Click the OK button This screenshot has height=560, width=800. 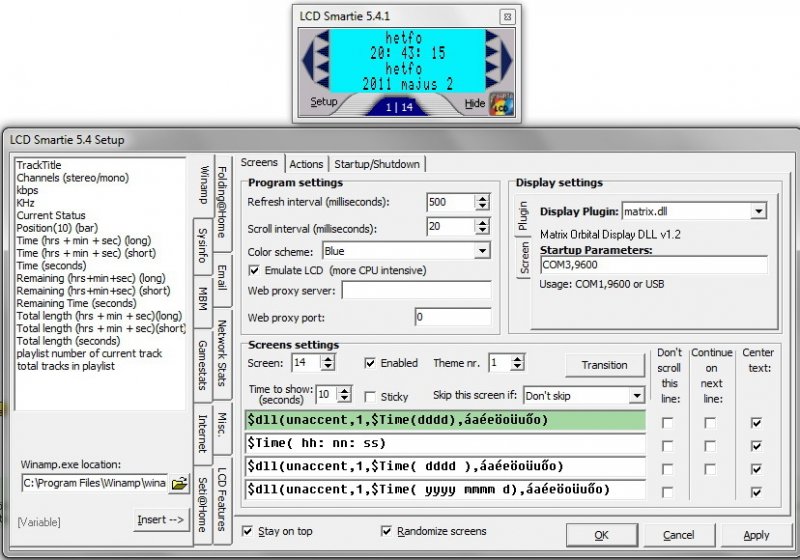(x=602, y=535)
